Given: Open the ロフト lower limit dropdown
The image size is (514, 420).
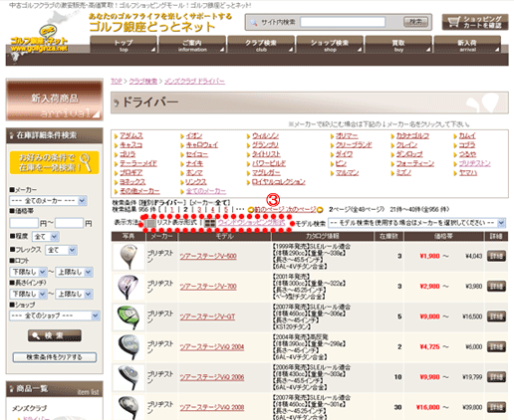Looking at the screenshot, I should click(x=28, y=272).
